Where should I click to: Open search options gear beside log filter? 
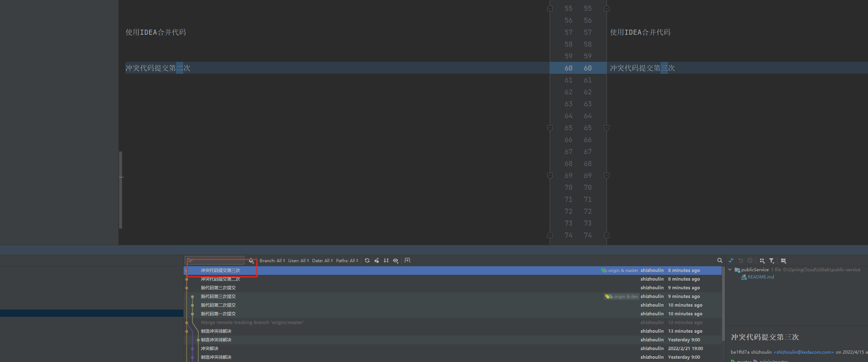click(x=251, y=261)
